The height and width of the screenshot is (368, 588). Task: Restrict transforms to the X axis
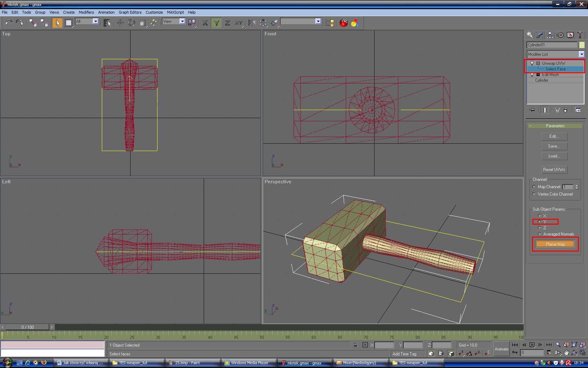pos(205,23)
